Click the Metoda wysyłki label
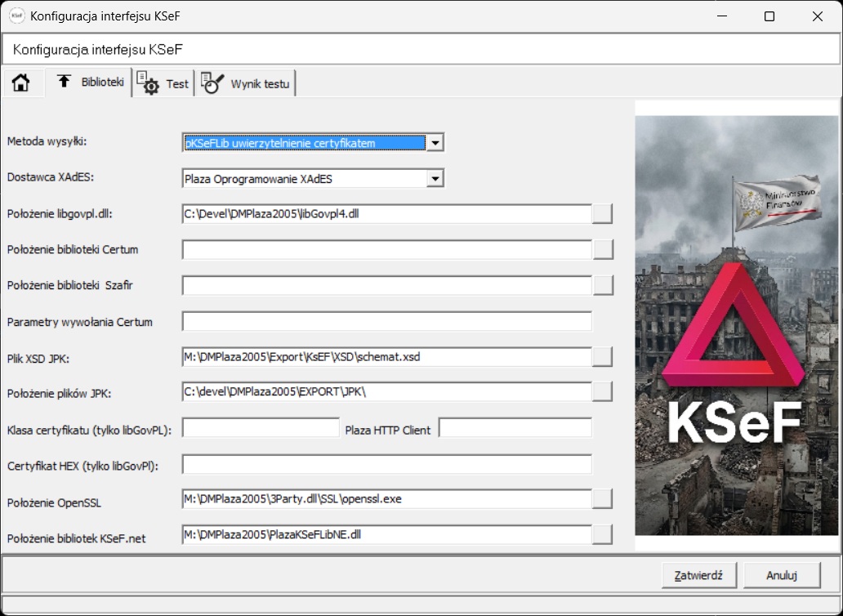843x616 pixels. tap(47, 142)
